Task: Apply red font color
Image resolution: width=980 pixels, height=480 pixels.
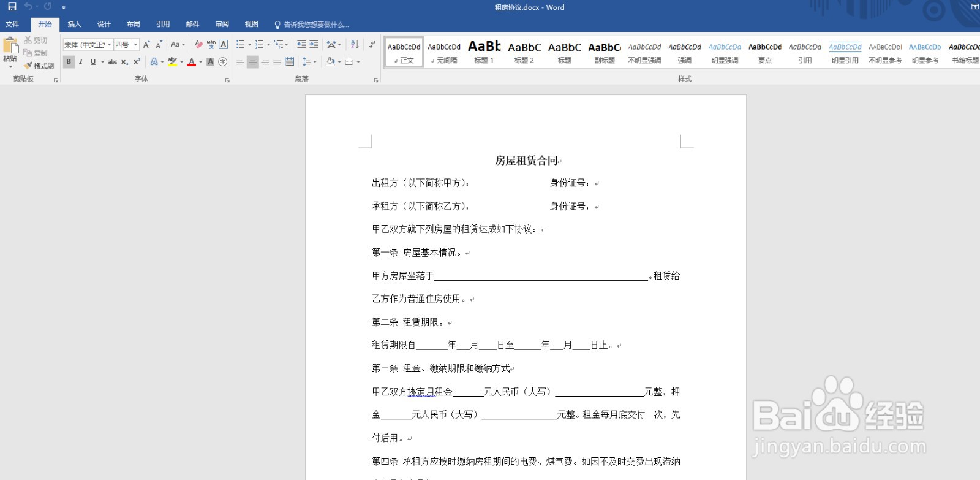Action: click(192, 62)
